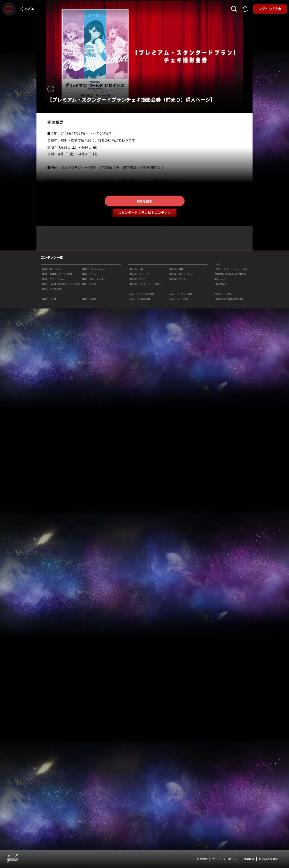
Task: Open [音声] ラジオ link
Action: coord(49,299)
